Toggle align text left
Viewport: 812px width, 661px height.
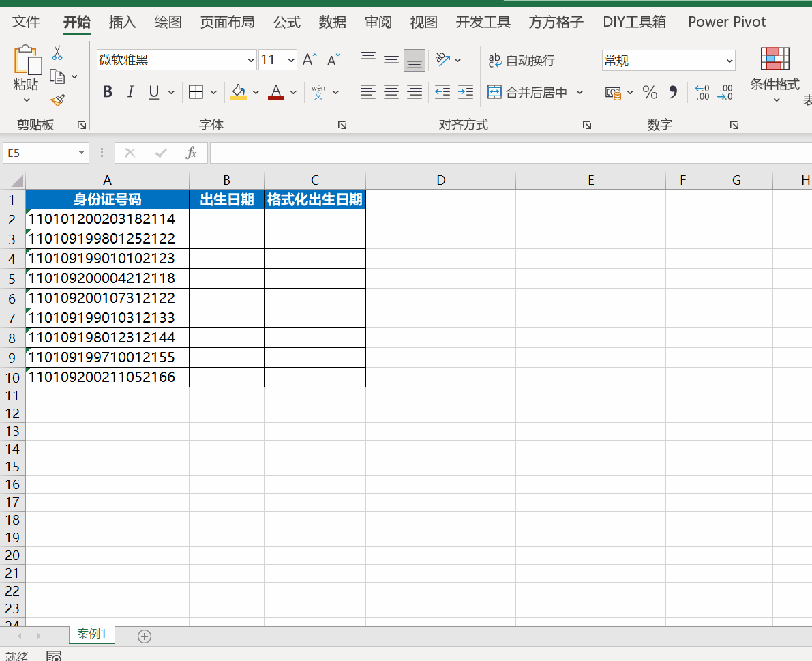pyautogui.click(x=368, y=92)
